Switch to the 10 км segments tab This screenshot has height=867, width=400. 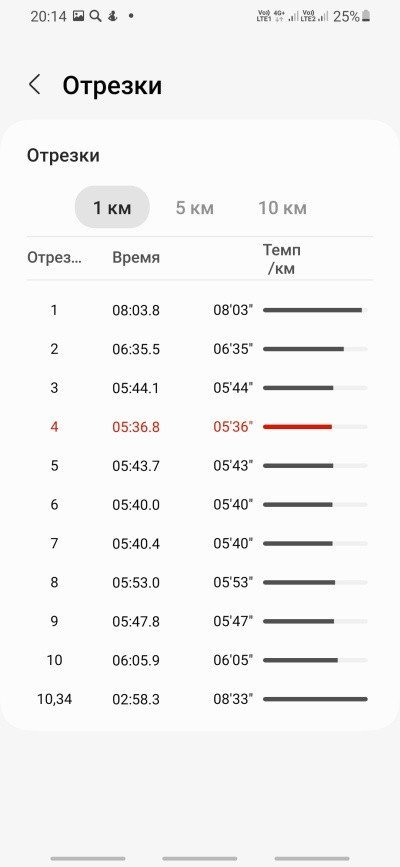point(282,208)
